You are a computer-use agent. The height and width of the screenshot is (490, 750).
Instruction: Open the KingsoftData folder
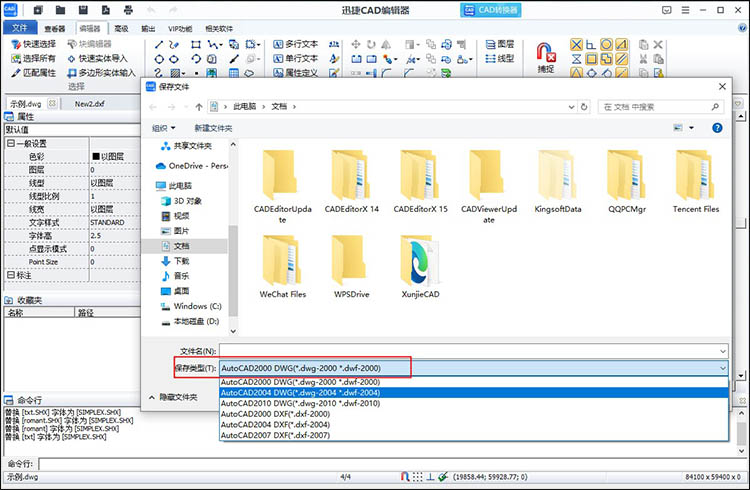[558, 182]
